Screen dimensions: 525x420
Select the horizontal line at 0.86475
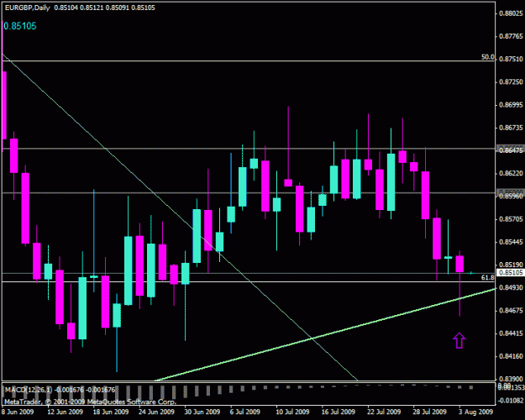pyautogui.click(x=248, y=149)
